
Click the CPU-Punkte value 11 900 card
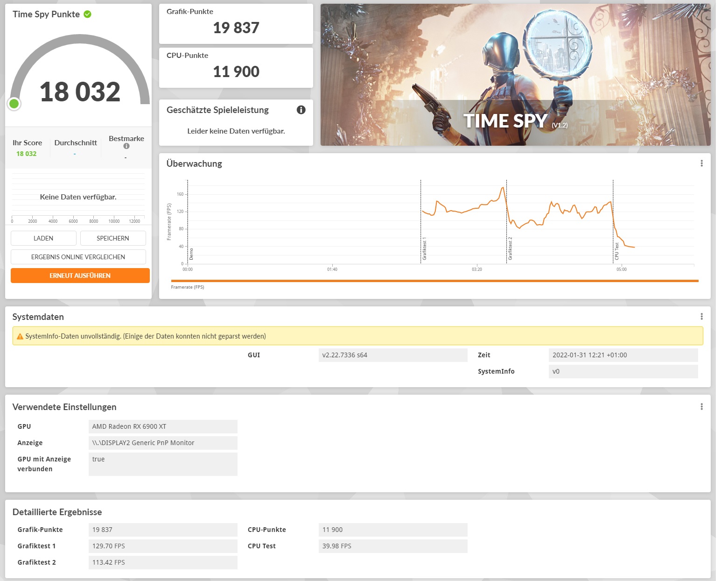236,68
